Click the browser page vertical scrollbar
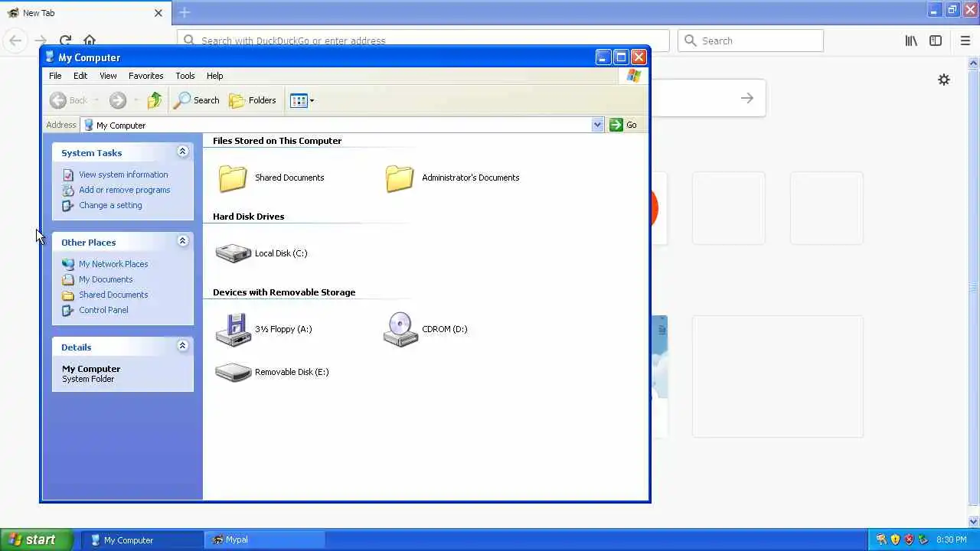Screen dimensions: 980x551 [x=974, y=287]
